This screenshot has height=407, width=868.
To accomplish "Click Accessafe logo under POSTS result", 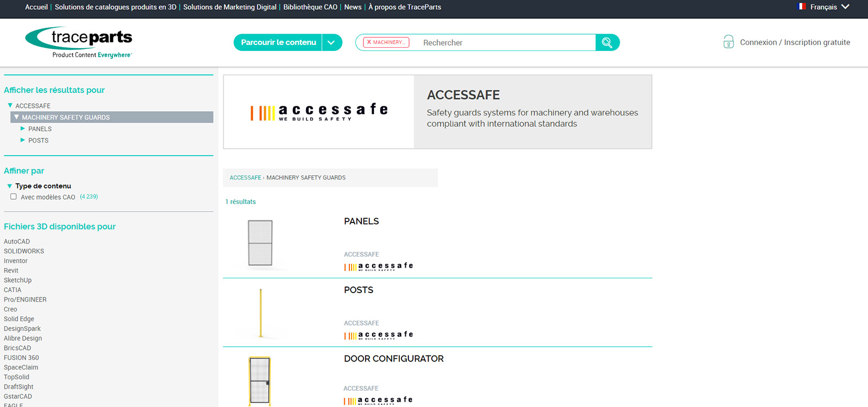I will [x=379, y=335].
